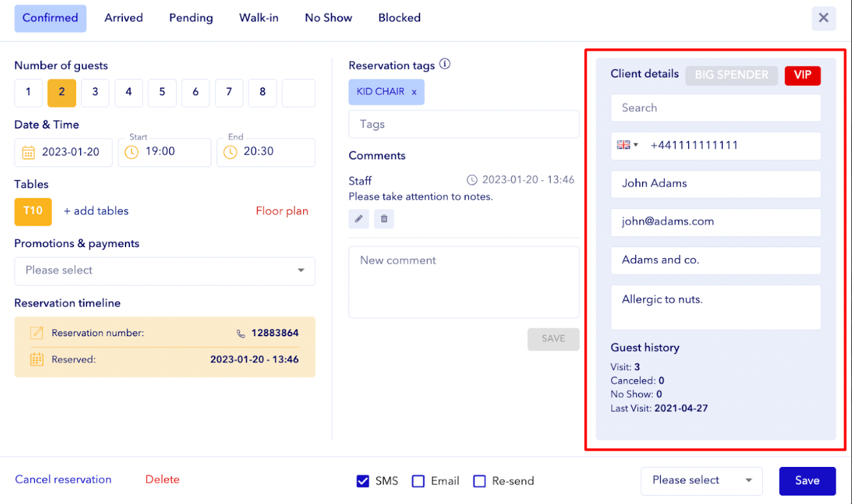Open the Floor plan link
852x504 pixels.
tap(282, 211)
